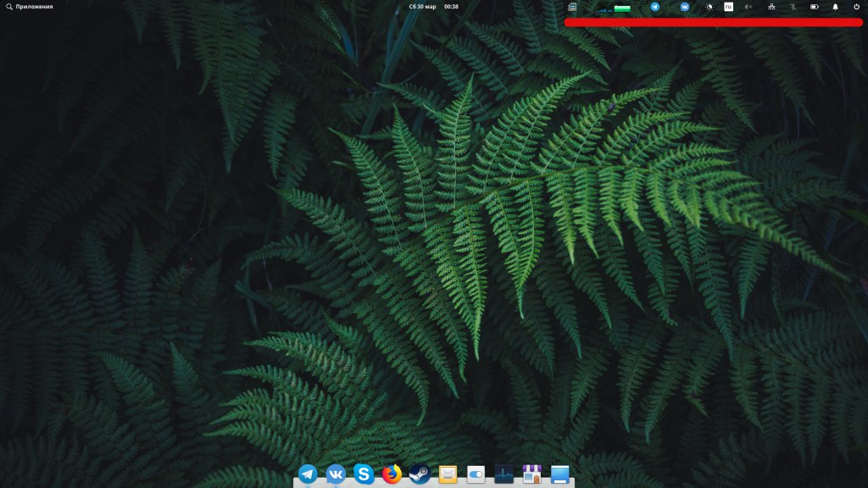
Task: Open the Mail app in the dock
Action: [448, 474]
